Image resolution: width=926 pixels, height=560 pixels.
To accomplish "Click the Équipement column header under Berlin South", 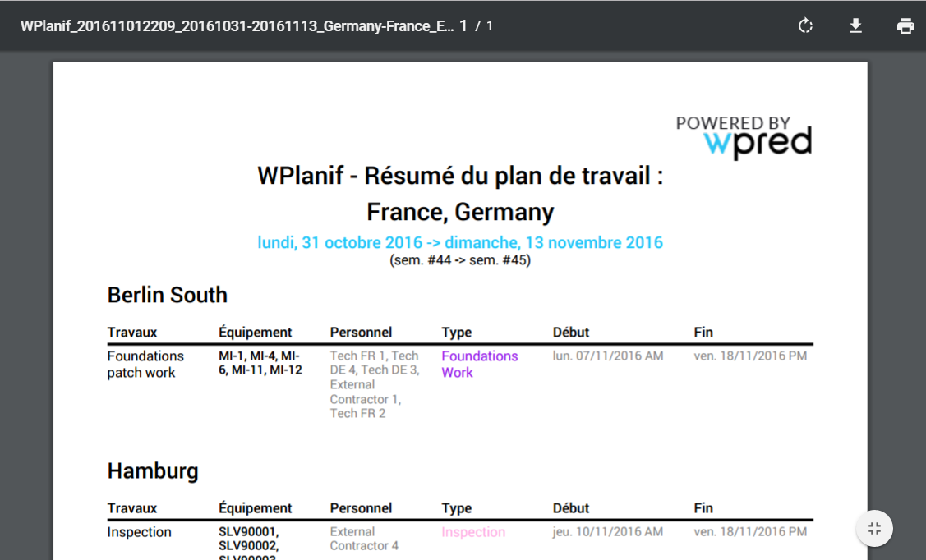I will [x=255, y=332].
